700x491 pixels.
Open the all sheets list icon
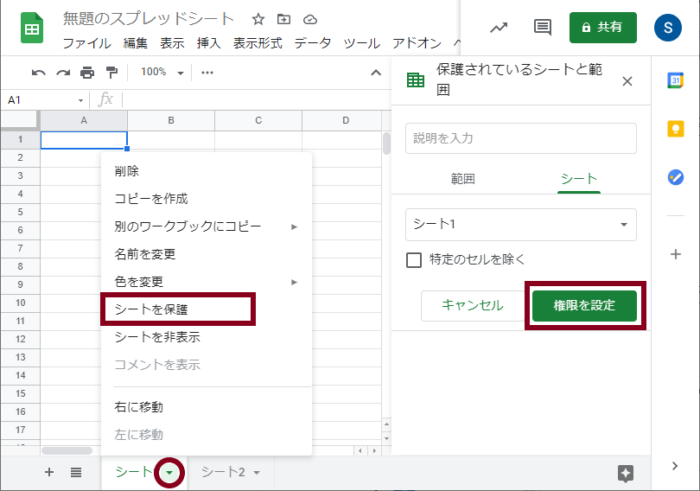76,472
